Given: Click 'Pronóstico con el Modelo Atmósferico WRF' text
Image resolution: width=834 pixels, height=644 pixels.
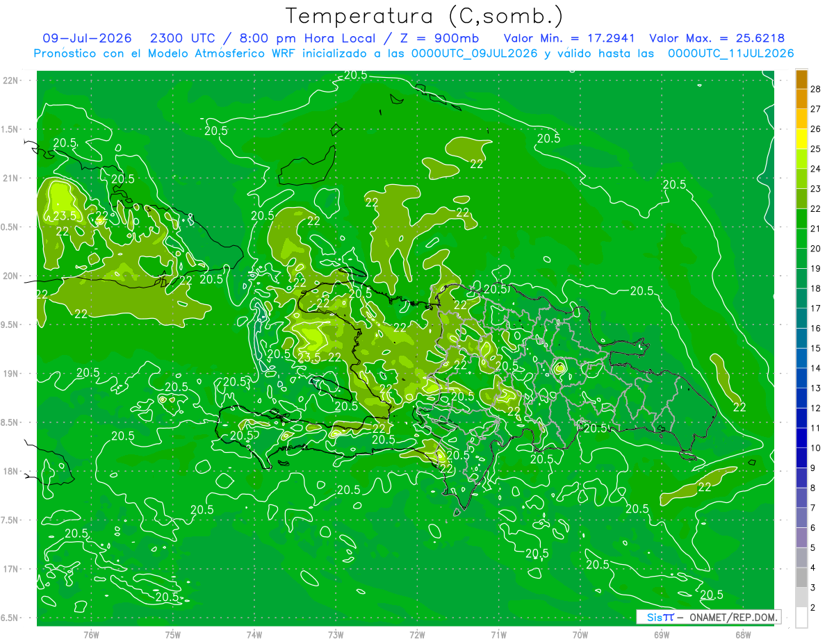Looking at the screenshot, I should (165, 53).
